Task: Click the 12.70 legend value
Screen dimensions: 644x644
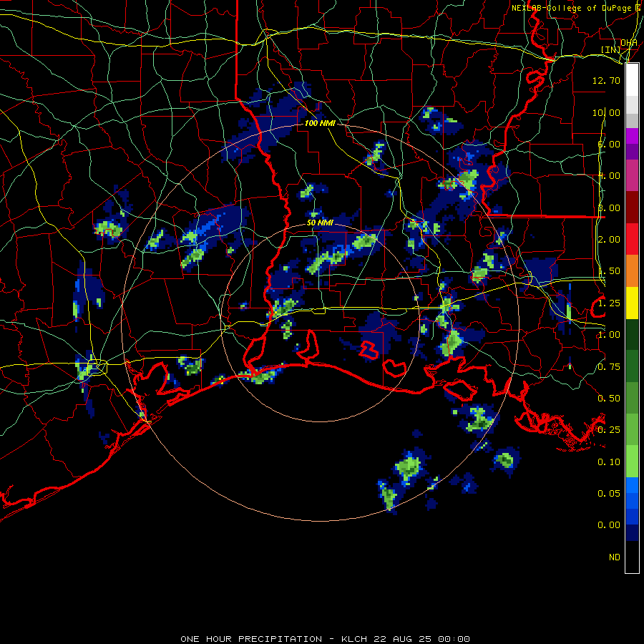Action: point(606,80)
